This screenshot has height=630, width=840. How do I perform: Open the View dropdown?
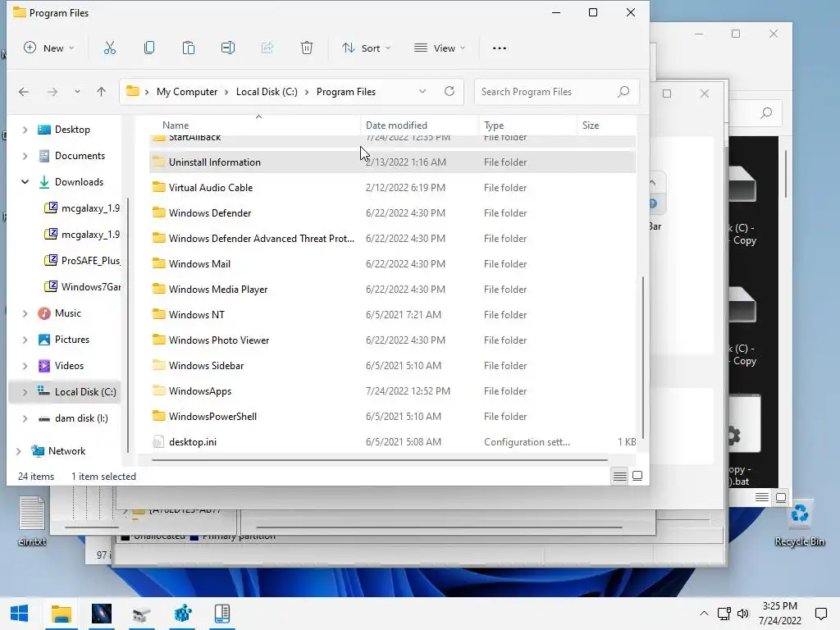pos(440,48)
